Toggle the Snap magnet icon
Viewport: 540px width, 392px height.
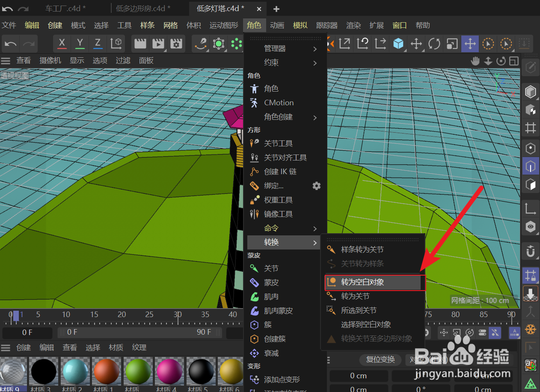531,252
